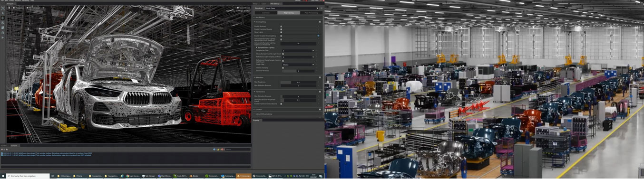644x179 pixels.
Task: Adjust the Denoiser Iterations slider
Action: (298, 71)
